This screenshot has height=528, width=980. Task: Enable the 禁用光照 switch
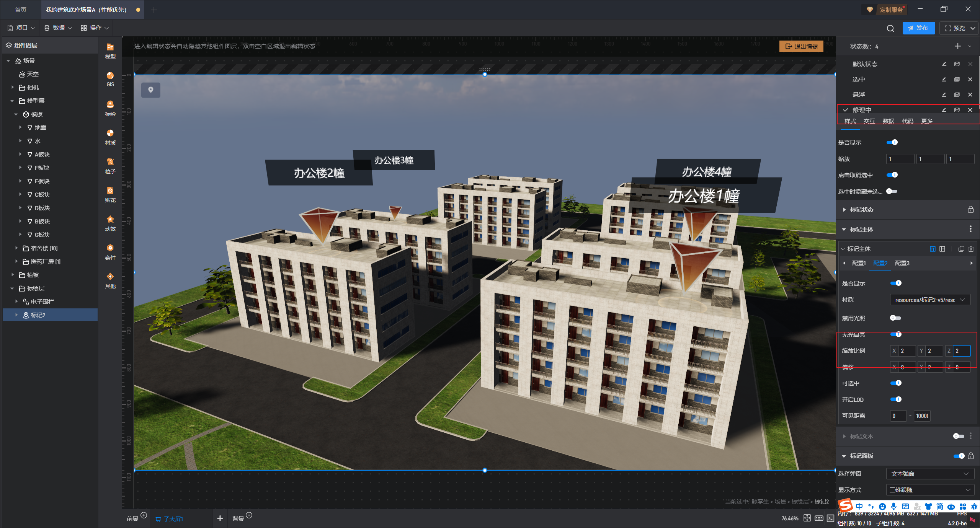[895, 318]
